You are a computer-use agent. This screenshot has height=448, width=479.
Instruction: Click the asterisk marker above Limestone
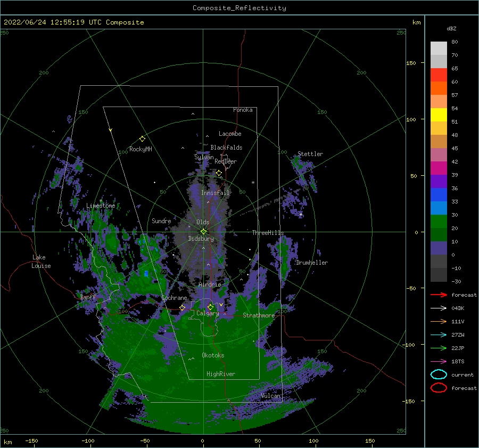click(101, 201)
